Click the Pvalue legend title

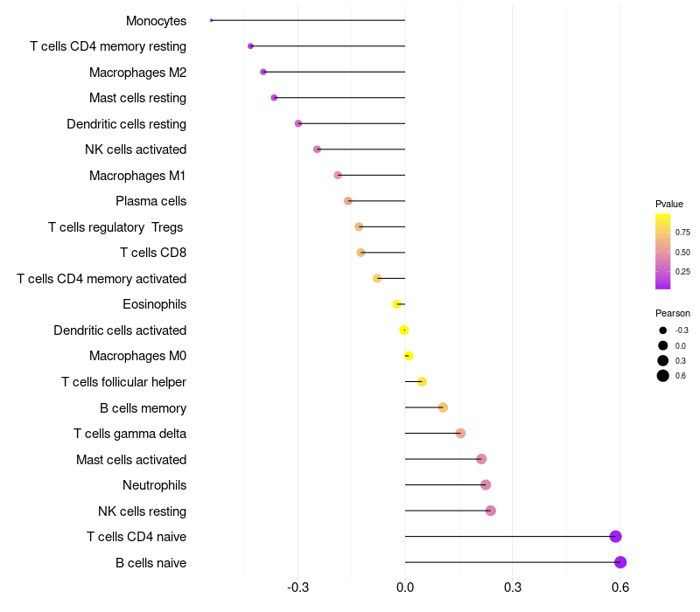pyautogui.click(x=669, y=204)
